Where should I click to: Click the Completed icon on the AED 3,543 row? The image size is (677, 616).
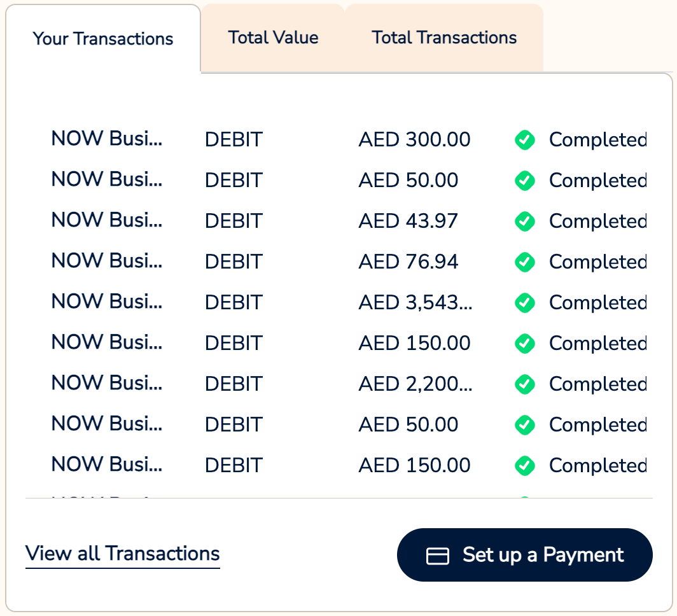pos(525,302)
